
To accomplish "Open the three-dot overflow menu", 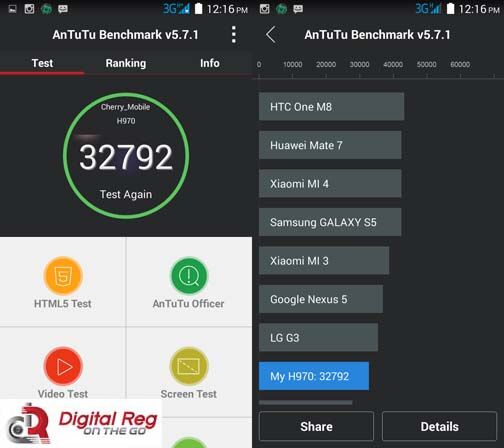I will 234,35.
